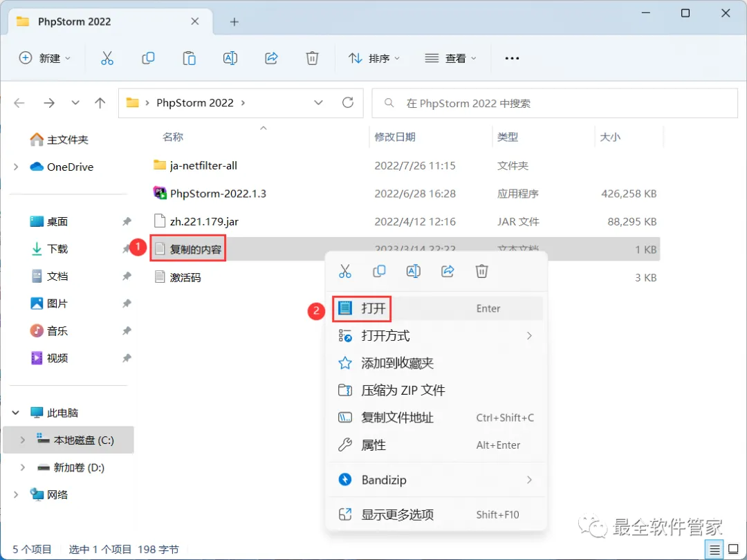Click the Cut icon in the top toolbar

[x=107, y=58]
